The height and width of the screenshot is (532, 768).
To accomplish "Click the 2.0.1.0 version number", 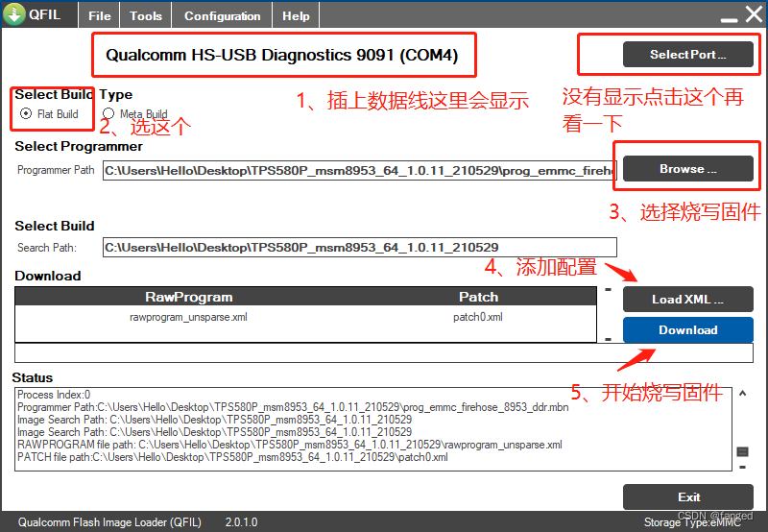I will (241, 522).
